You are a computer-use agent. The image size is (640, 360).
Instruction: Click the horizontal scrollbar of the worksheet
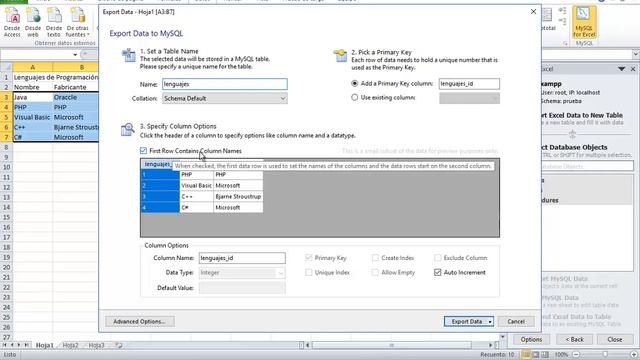(391, 345)
